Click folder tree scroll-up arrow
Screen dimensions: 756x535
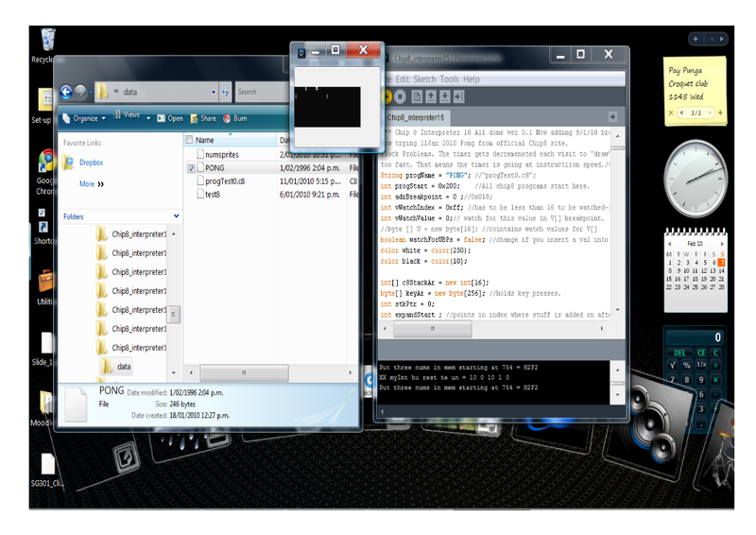[174, 233]
